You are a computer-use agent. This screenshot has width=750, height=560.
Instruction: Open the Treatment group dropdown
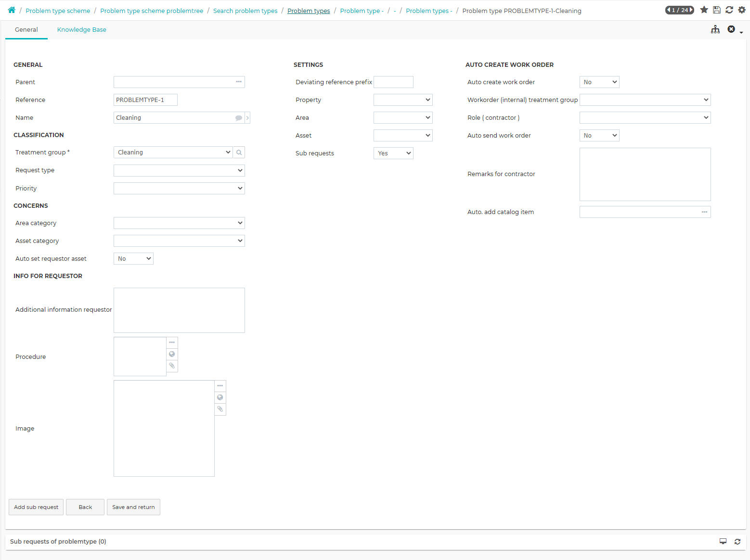[173, 153]
